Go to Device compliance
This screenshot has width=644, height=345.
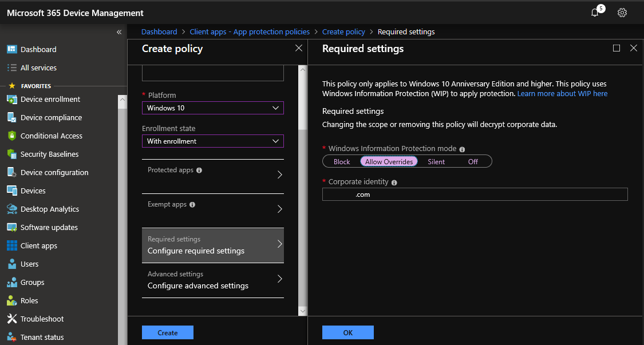click(52, 117)
